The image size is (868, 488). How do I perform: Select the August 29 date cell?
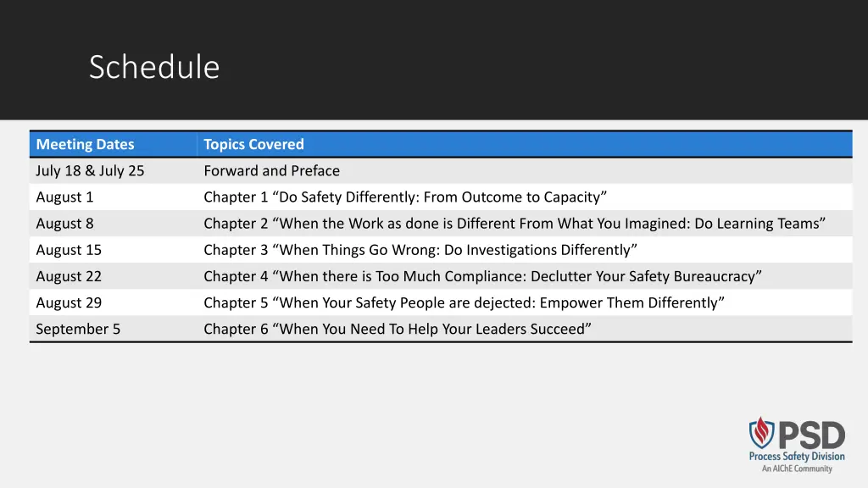tap(113, 302)
